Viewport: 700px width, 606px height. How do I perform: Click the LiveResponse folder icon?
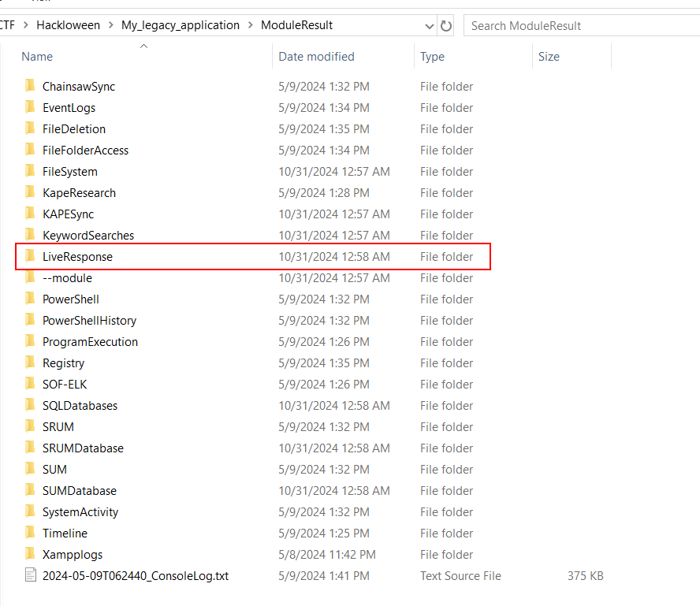30,256
